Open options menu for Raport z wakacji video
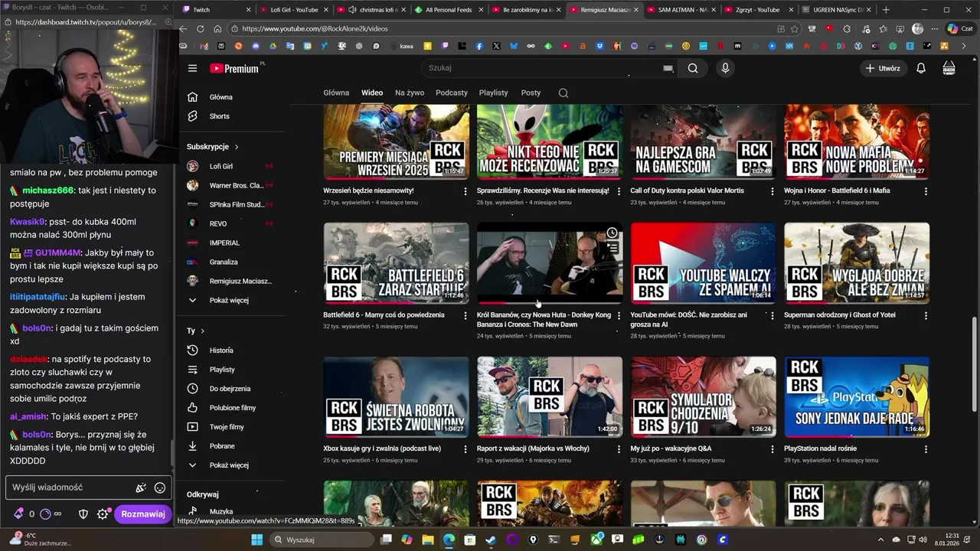980x551 pixels. 619,449
